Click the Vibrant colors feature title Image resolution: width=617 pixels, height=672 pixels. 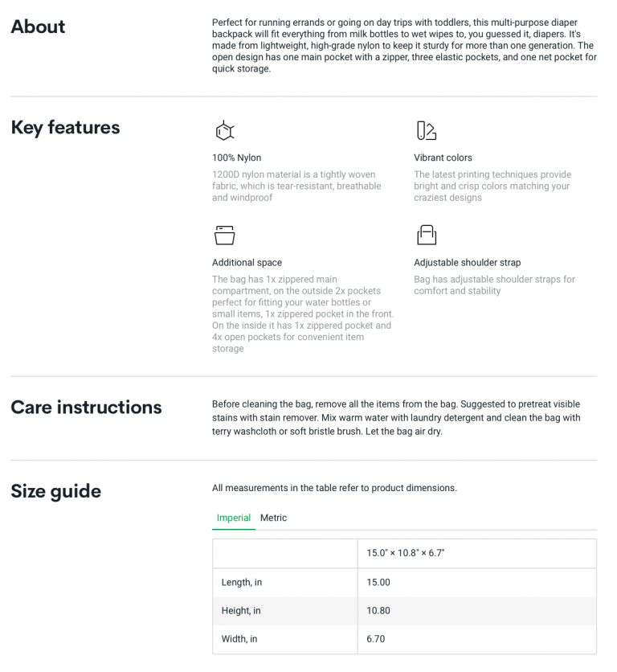pos(443,158)
